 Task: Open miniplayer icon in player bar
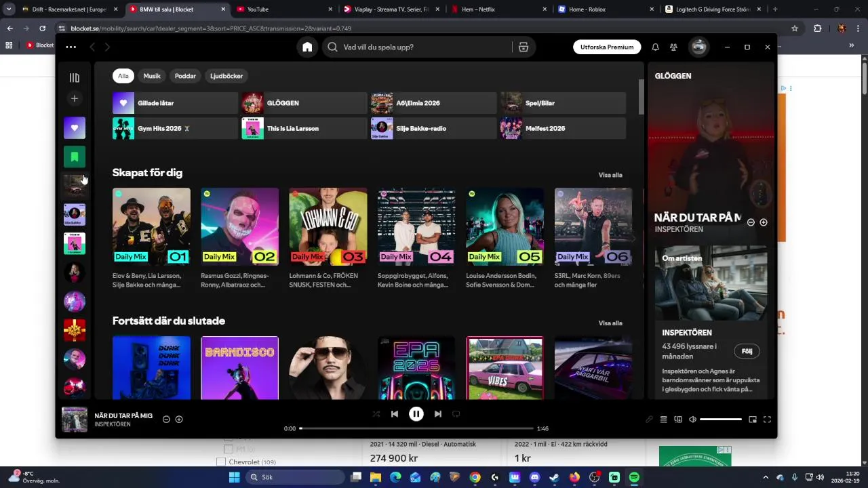click(x=753, y=420)
